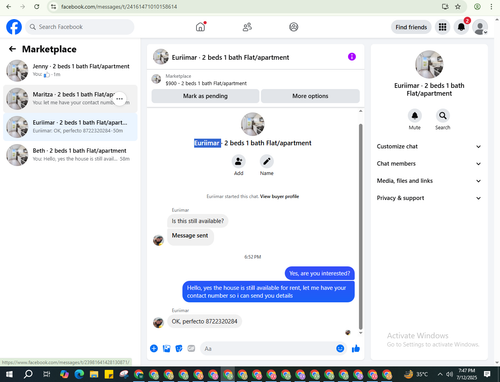Click the browser address bar URL
The width and height of the screenshot is (500, 382).
(119, 7)
